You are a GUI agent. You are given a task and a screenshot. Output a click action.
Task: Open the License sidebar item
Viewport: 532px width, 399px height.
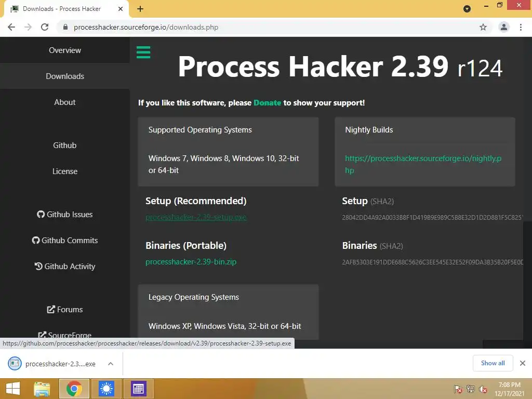pos(65,171)
